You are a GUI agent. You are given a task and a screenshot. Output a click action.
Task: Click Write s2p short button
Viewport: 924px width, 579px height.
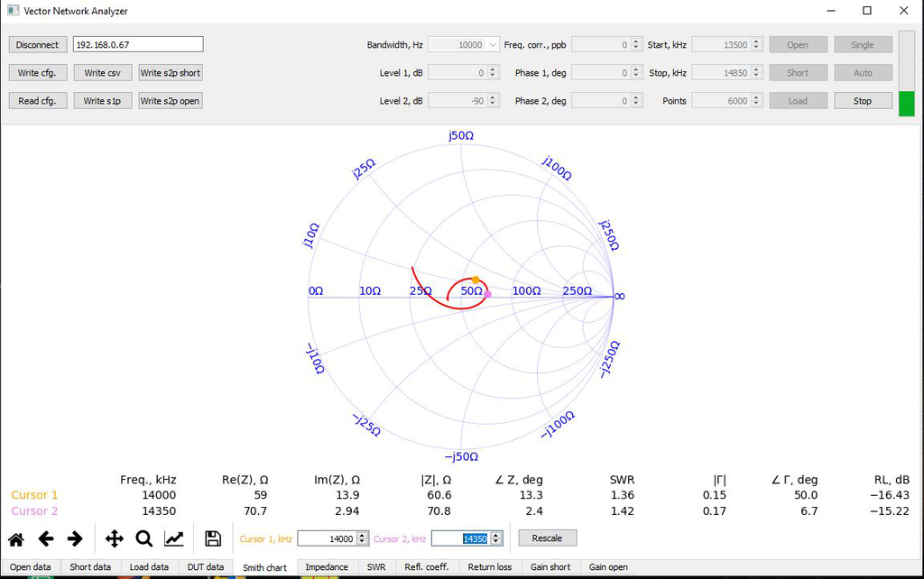coord(171,73)
